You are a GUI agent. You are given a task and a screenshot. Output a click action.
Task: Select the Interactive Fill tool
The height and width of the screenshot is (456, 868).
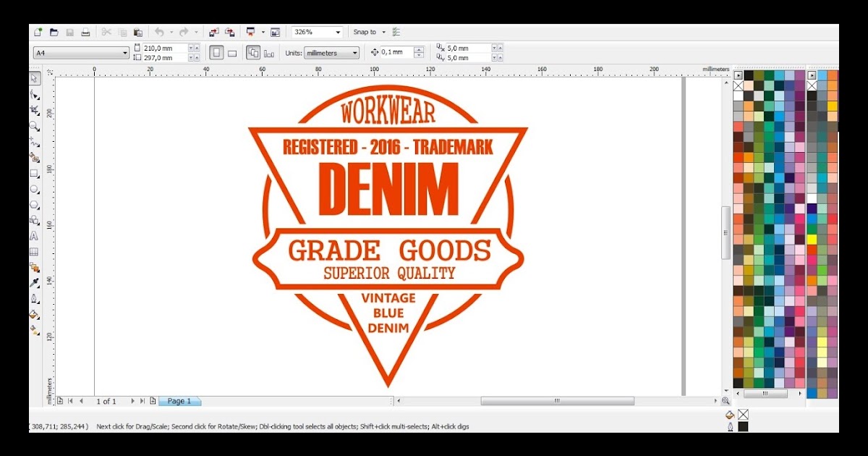point(34,330)
